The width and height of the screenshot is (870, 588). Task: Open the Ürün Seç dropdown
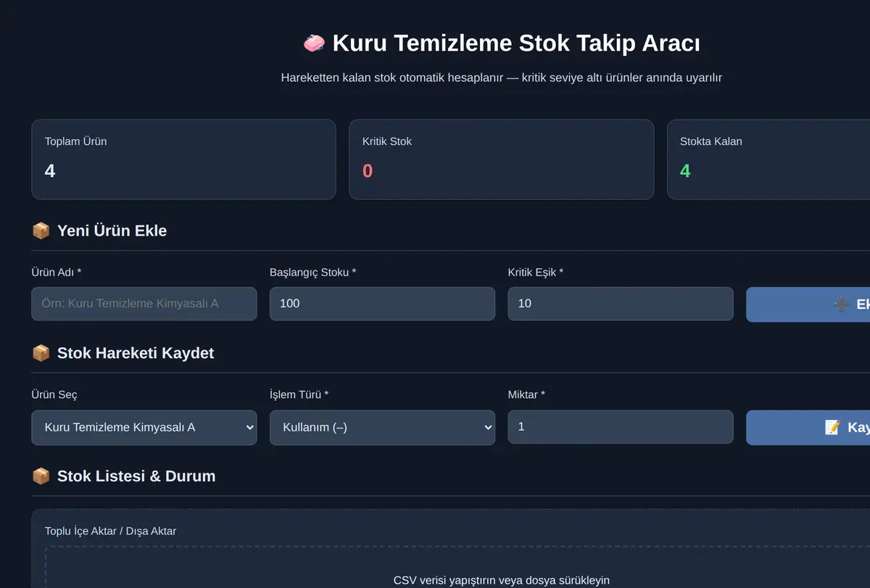144,428
